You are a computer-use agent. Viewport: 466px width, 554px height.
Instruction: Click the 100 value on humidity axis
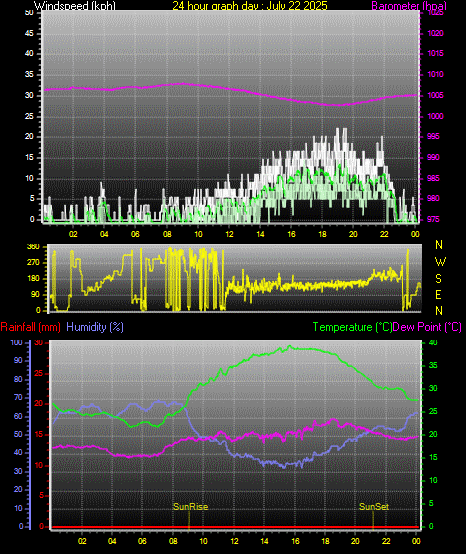pyautogui.click(x=17, y=342)
